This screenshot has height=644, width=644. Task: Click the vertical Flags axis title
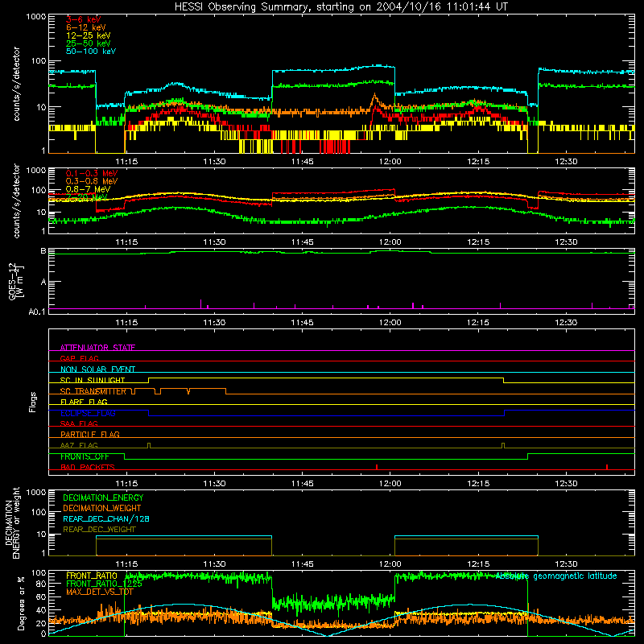tap(33, 402)
